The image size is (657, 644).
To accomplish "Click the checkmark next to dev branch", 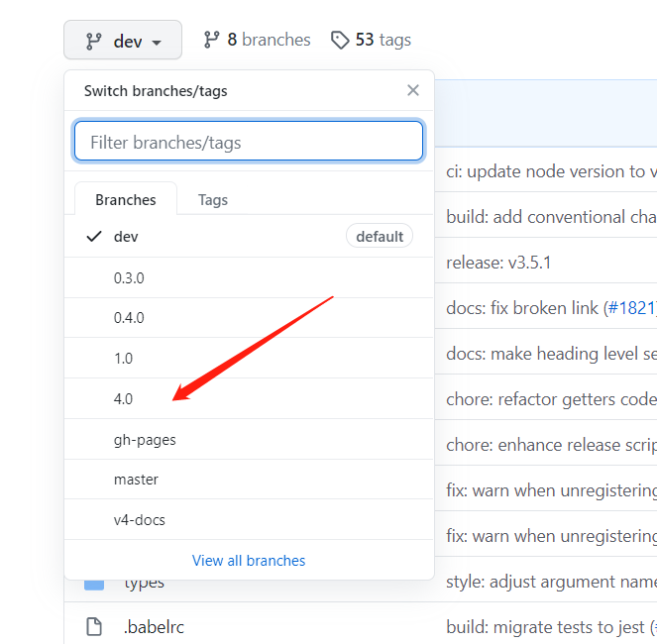I will click(94, 236).
